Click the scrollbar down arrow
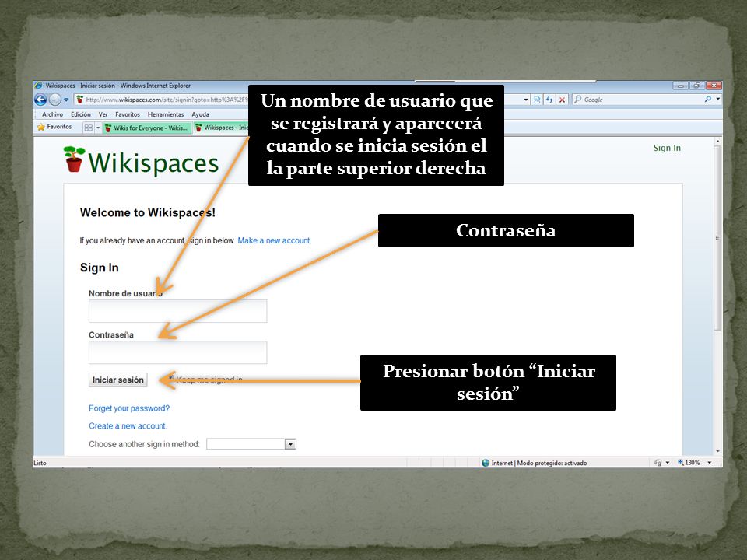 [717, 451]
